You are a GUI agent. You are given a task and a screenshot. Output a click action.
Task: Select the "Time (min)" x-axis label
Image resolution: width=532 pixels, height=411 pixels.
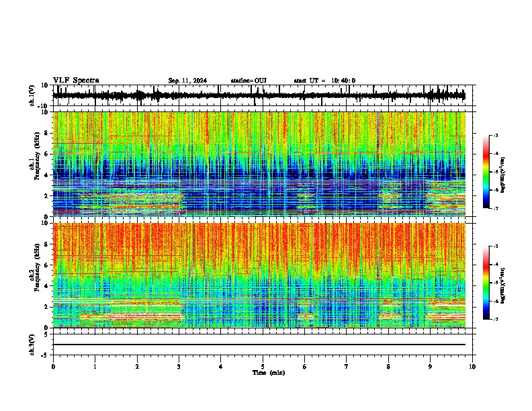(269, 373)
